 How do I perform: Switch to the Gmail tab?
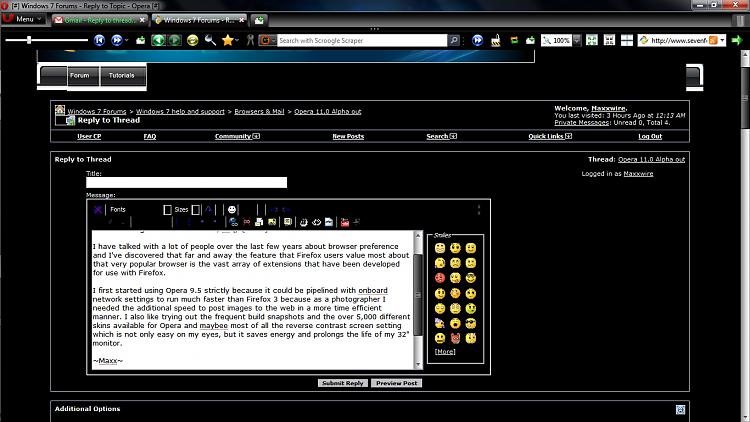99,20
